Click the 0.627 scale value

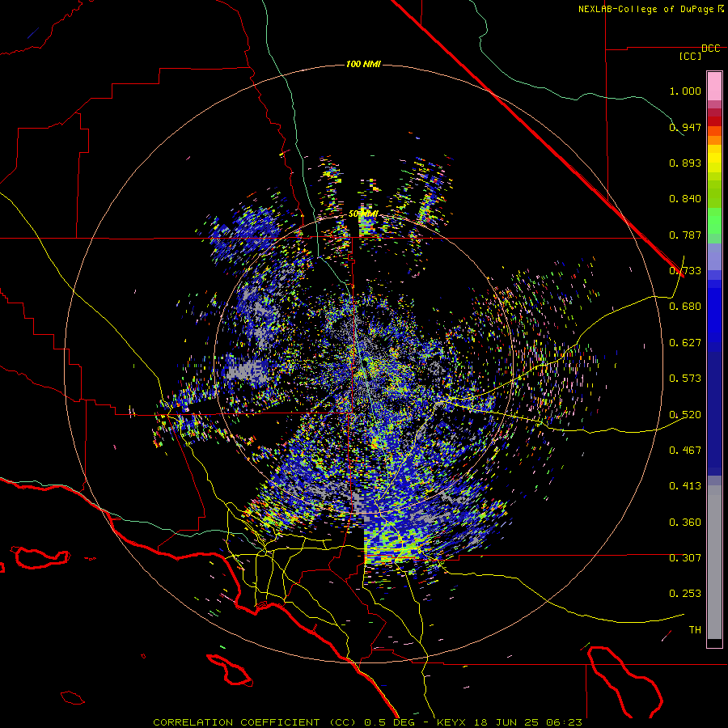point(685,343)
